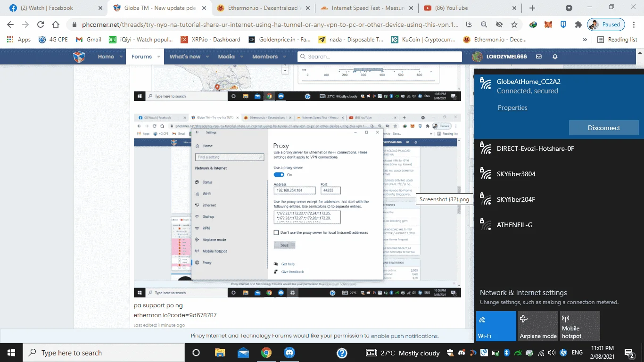Toggle the Wi-Fi quick action tile

(x=496, y=326)
